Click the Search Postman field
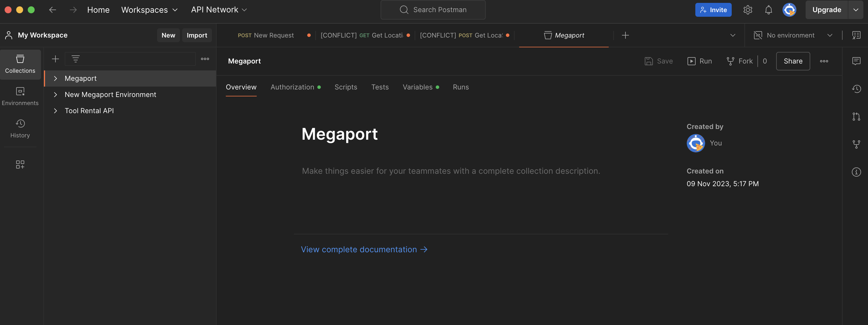This screenshot has width=868, height=325. (433, 10)
